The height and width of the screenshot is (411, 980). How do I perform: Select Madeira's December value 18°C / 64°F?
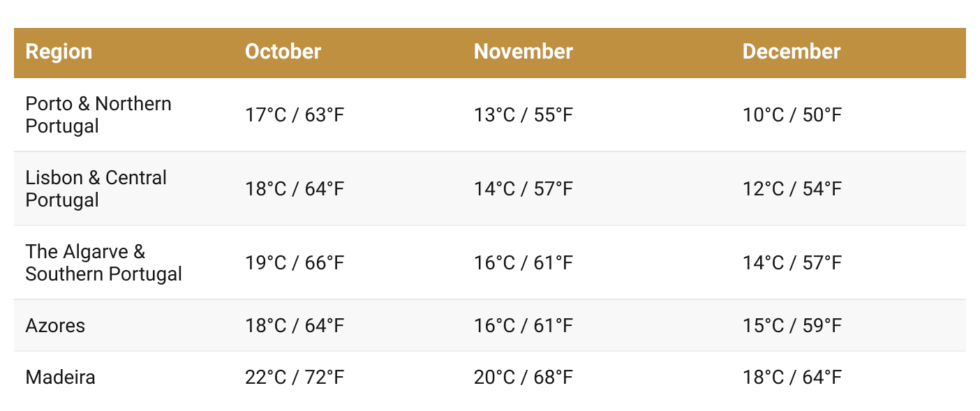point(792,378)
